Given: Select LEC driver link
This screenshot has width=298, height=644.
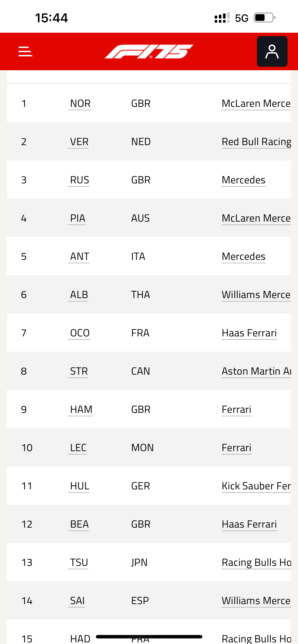Looking at the screenshot, I should tap(78, 448).
